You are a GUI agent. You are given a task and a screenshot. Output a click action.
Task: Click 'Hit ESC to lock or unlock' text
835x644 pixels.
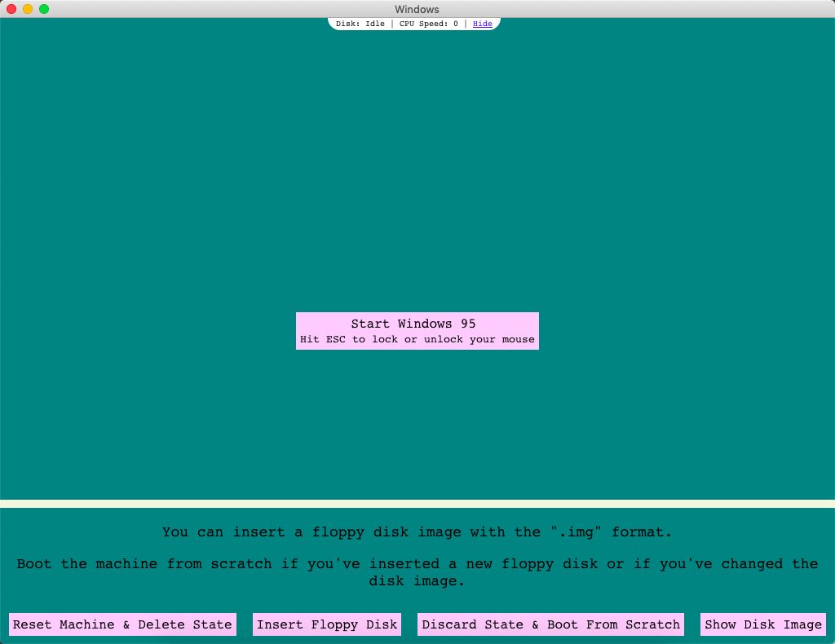click(417, 339)
